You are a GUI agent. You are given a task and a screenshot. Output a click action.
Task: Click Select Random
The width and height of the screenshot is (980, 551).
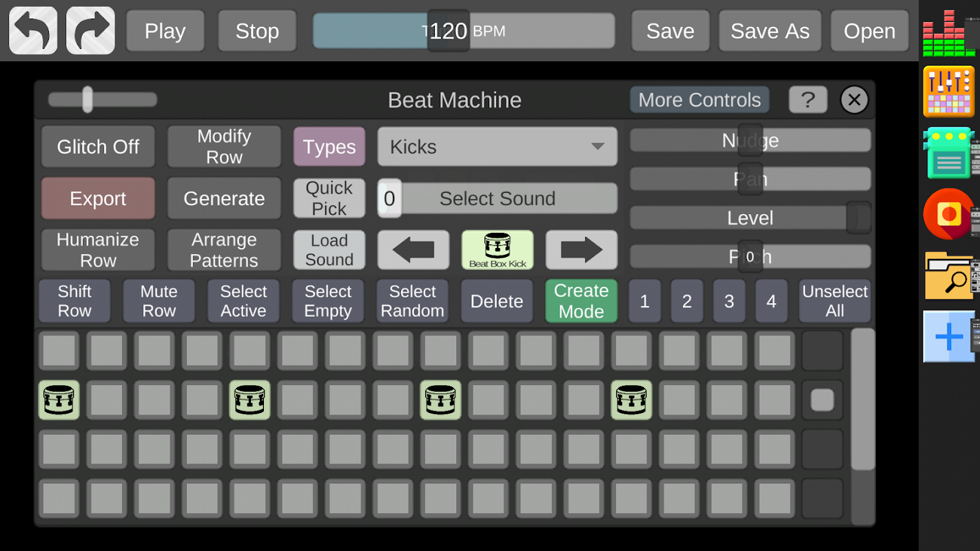pyautogui.click(x=412, y=301)
